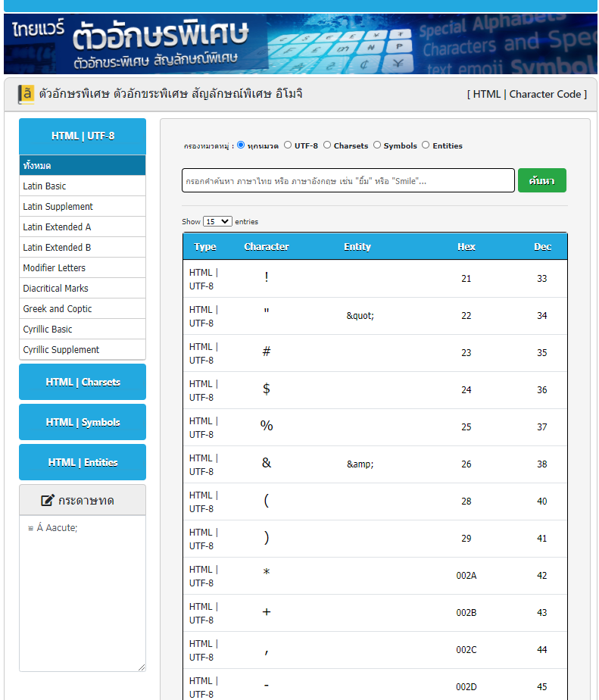Click hex value 002D

coord(466,686)
